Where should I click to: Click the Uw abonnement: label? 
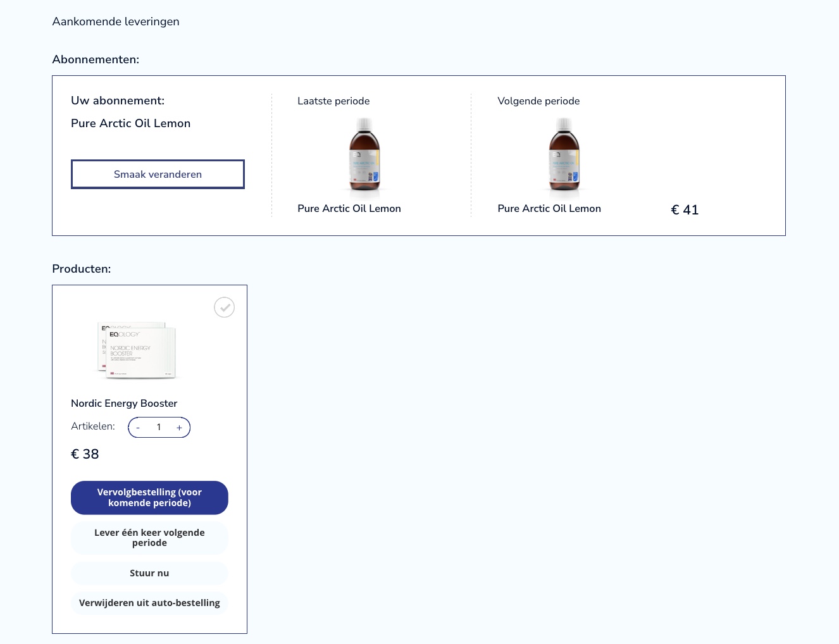pos(118,101)
